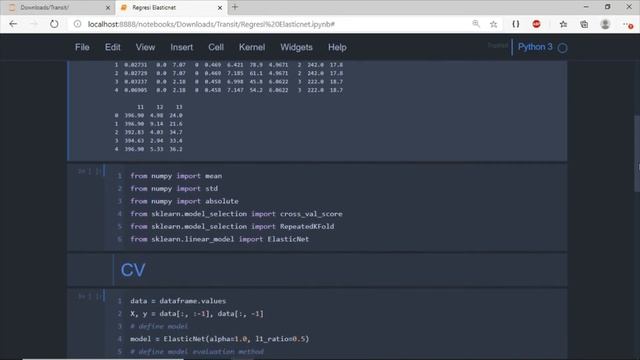Open the Kernel menu
This screenshot has height=360, width=640.
[252, 47]
